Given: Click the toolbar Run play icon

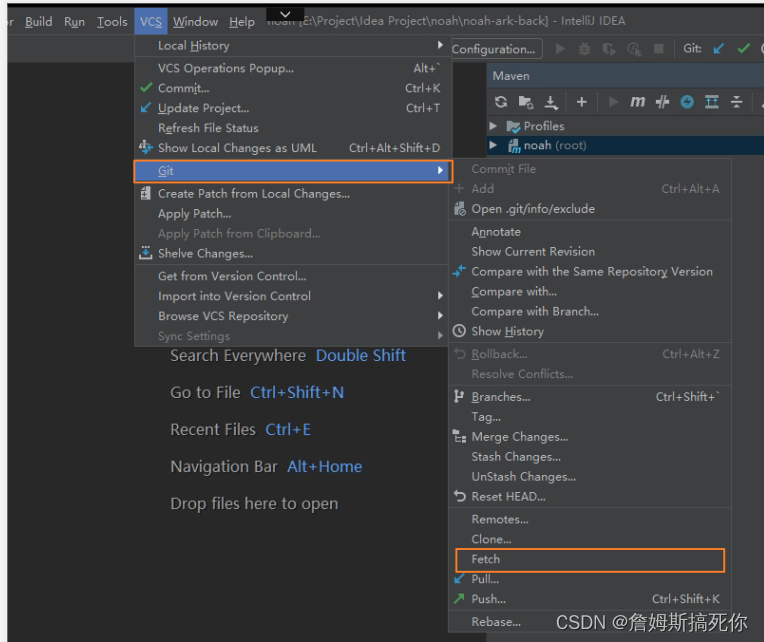Looking at the screenshot, I should [x=560, y=49].
